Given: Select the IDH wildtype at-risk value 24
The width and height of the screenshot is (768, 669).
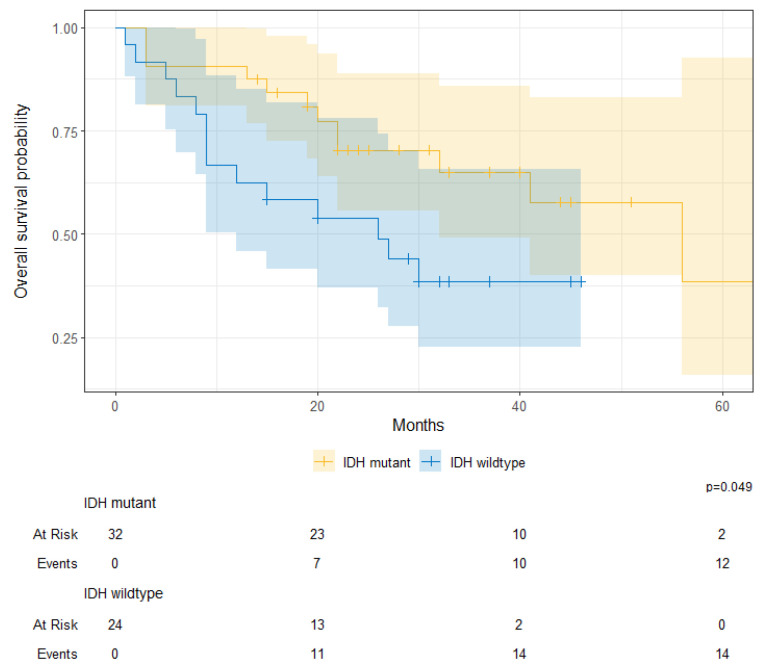Looking at the screenshot, I should 115,625.
